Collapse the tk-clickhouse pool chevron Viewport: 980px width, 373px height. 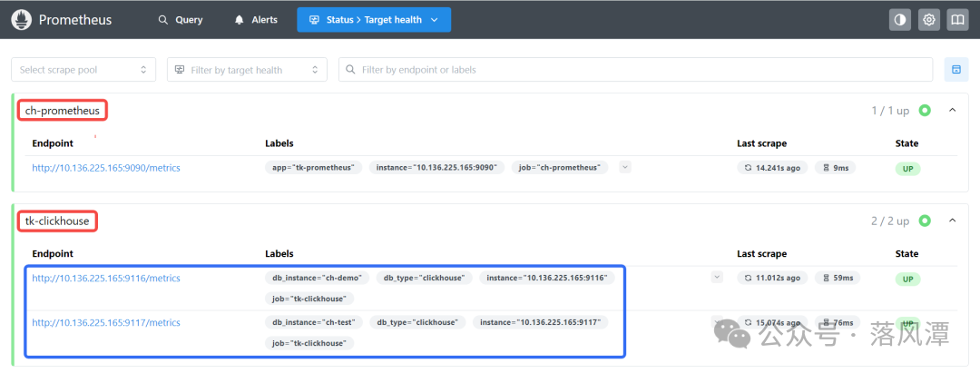(953, 220)
